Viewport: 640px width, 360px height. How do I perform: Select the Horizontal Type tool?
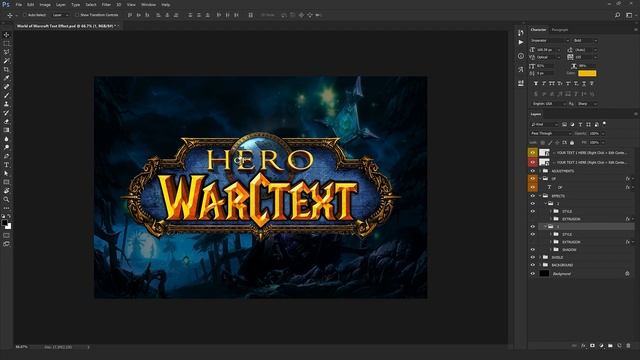7,165
